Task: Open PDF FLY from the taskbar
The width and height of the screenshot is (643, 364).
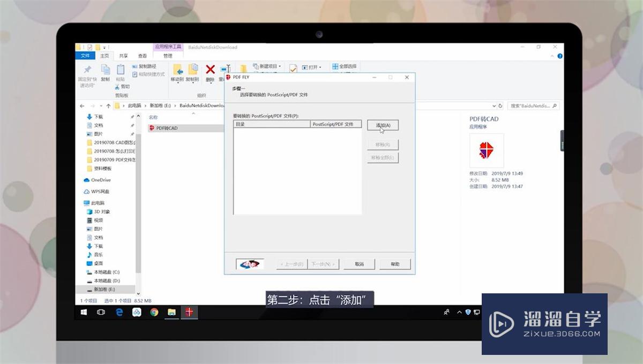Action: point(190,312)
